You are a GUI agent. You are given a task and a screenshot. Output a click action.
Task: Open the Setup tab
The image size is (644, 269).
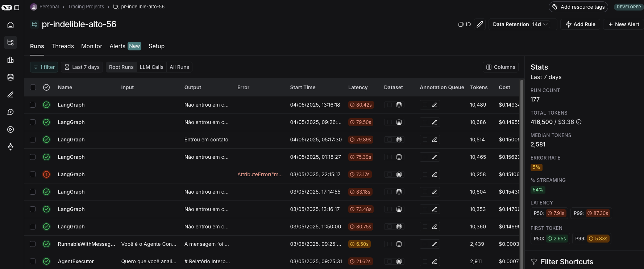(x=157, y=46)
